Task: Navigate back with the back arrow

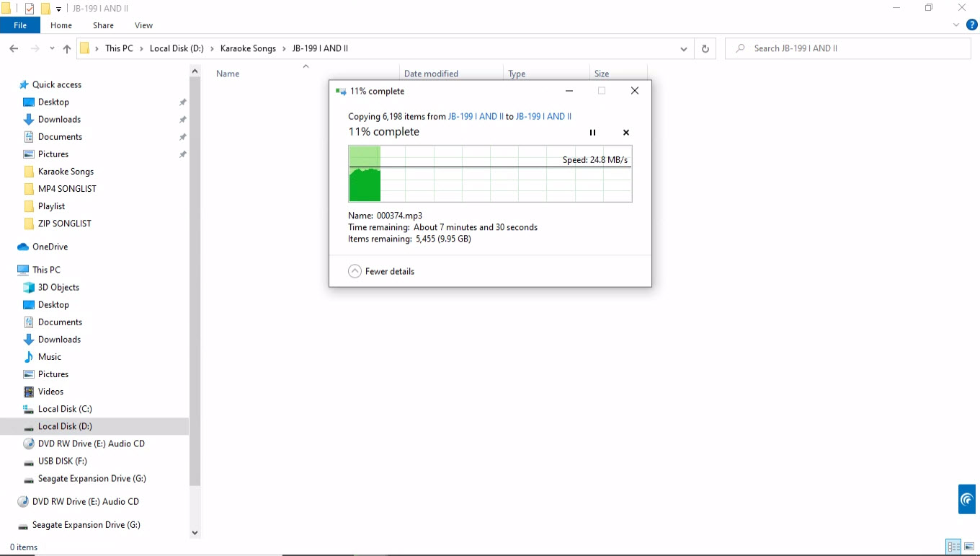Action: point(14,48)
